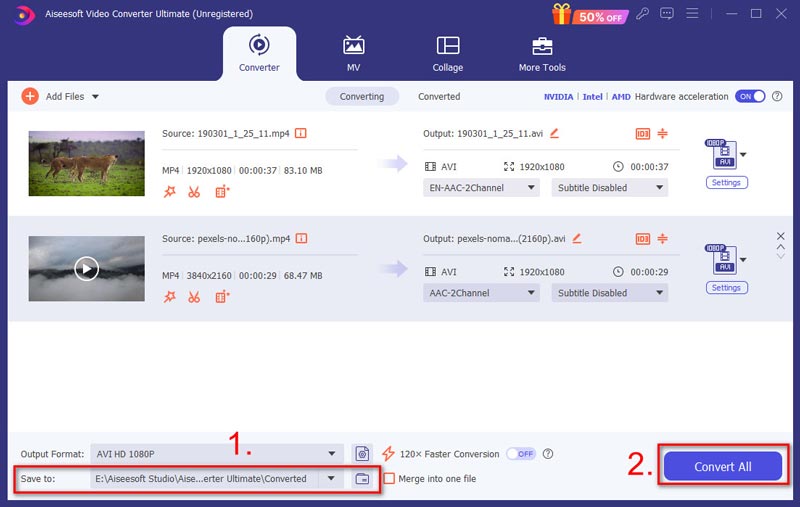The height and width of the screenshot is (507, 800).
Task: Move the pexels video up in the list
Action: (781, 247)
